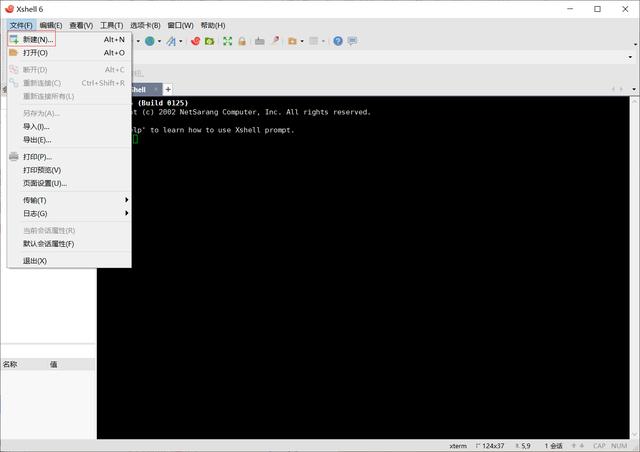This screenshot has width=640, height=452.
Task: Select 导入(I)... from the menu
Action: coord(69,127)
